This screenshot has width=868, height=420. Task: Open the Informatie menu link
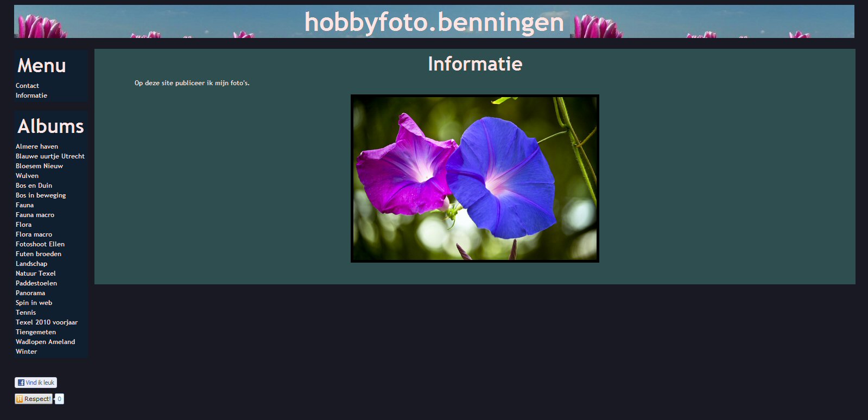click(x=31, y=96)
